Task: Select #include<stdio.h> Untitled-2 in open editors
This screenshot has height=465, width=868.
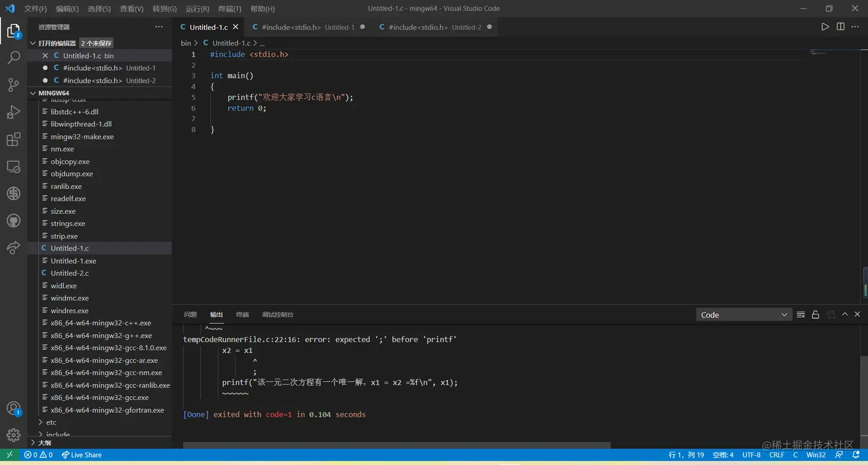Action: pos(100,81)
